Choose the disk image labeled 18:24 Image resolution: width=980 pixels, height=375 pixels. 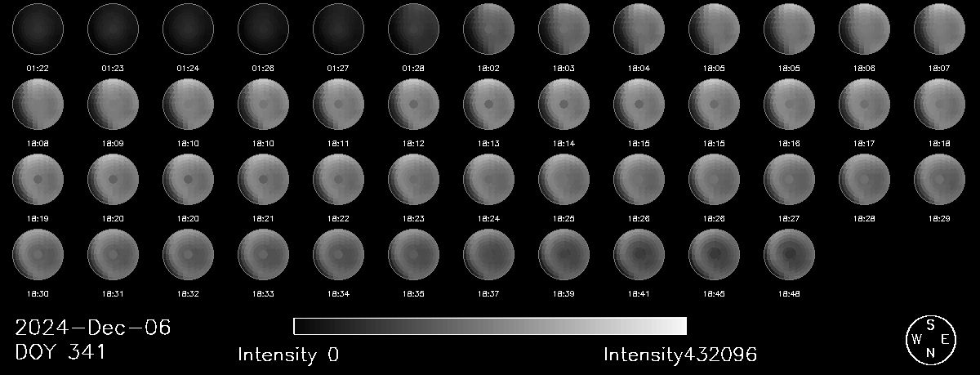488,179
